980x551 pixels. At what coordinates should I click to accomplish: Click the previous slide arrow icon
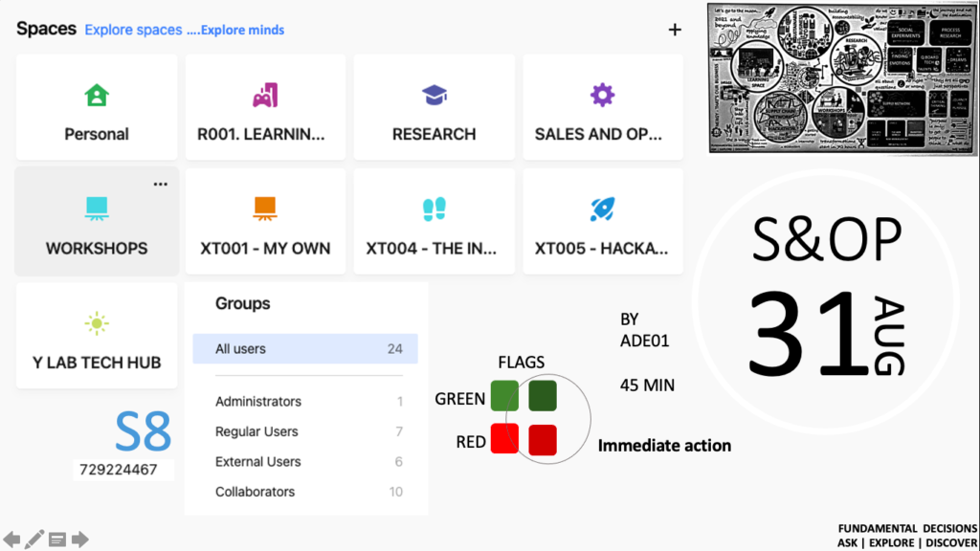[12, 540]
